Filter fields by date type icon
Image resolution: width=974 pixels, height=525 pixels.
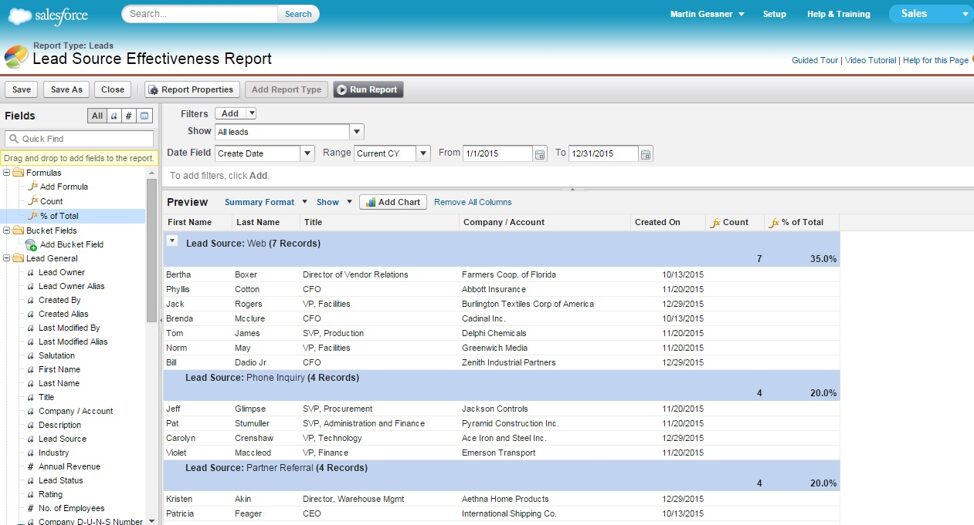144,116
